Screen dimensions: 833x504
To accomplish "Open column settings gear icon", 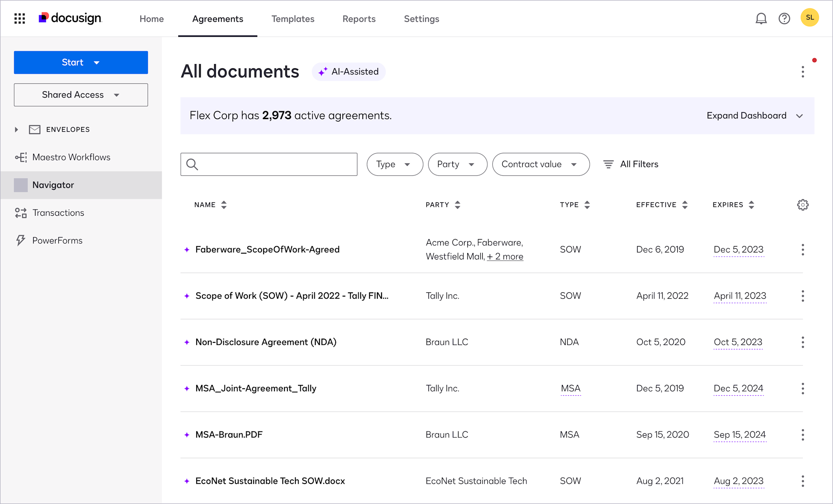I will click(x=803, y=205).
